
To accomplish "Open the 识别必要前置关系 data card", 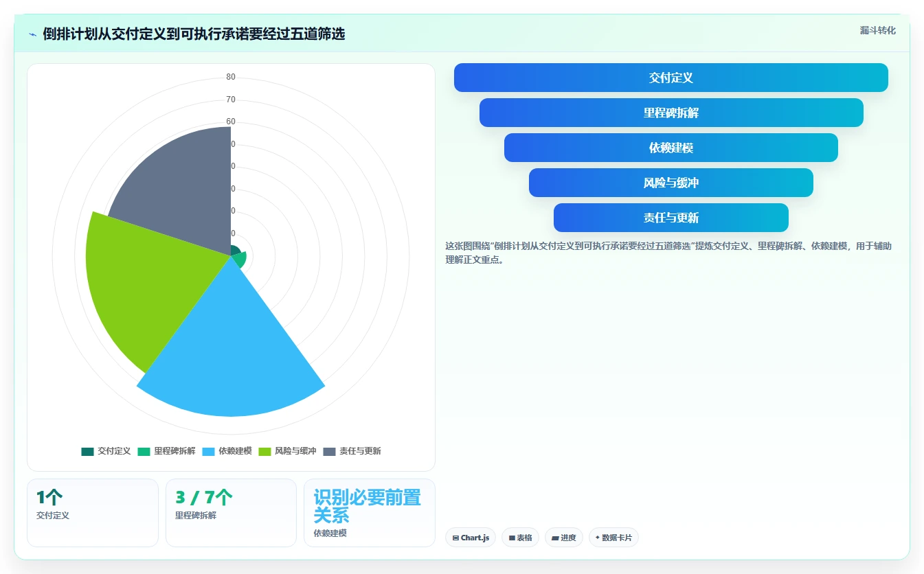I will [x=370, y=512].
